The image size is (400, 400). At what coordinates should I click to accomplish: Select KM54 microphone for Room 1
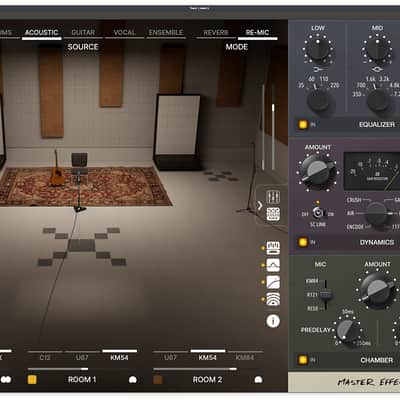[119, 356]
